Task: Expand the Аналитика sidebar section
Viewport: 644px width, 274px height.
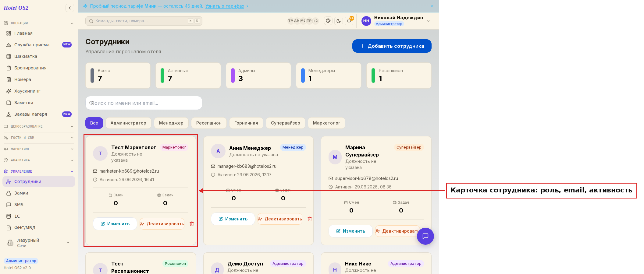Action: pos(39,160)
